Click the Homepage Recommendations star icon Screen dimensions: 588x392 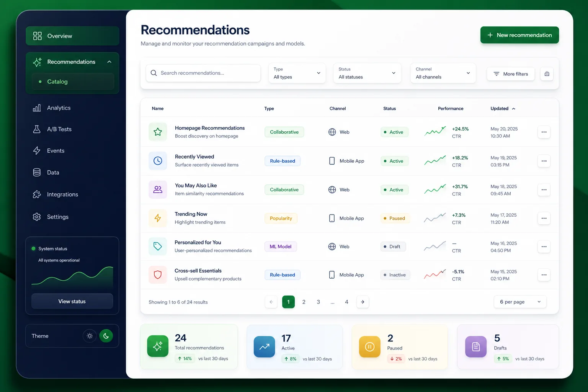click(158, 132)
